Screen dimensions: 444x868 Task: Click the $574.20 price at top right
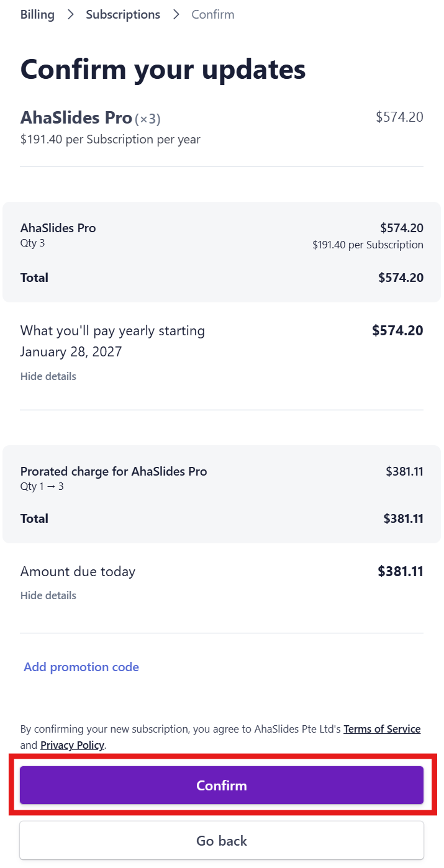399,117
